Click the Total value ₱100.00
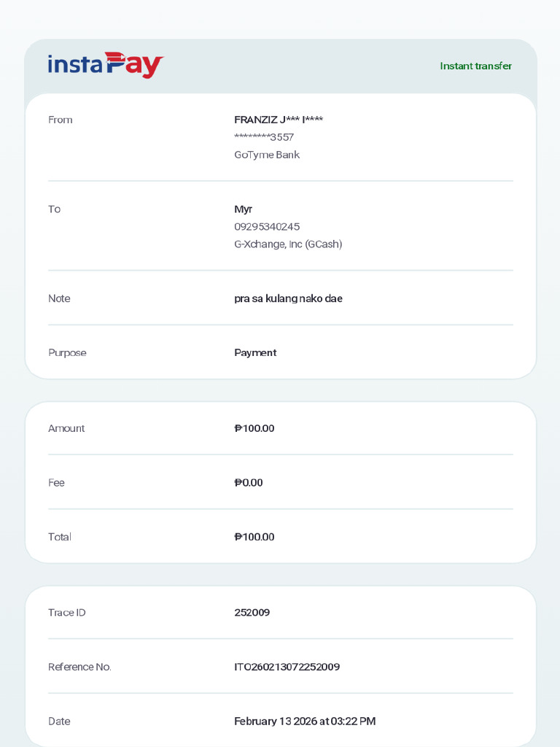 tap(254, 537)
